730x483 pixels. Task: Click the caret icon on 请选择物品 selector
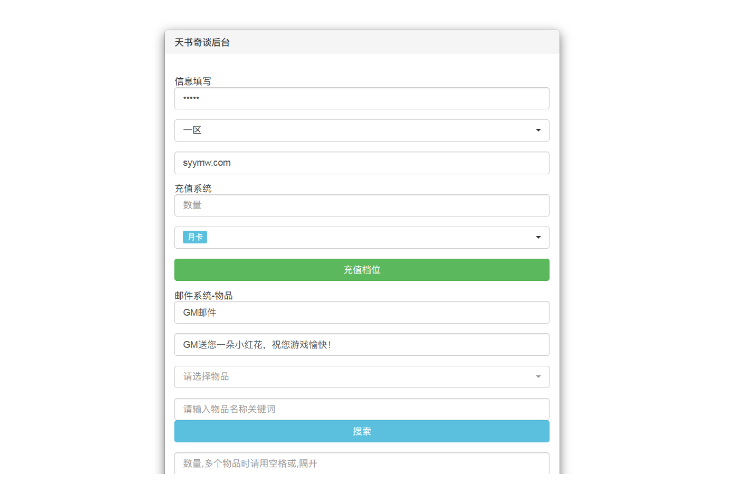538,377
